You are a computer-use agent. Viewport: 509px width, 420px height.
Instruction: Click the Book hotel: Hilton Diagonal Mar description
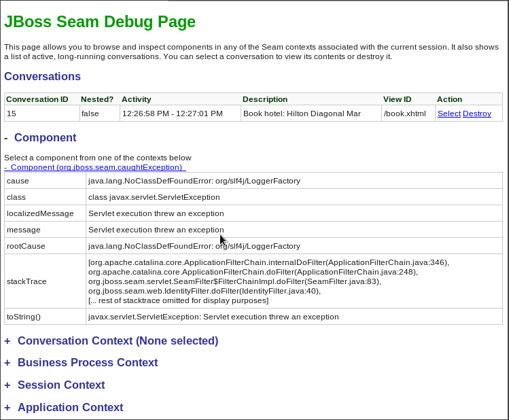302,113
